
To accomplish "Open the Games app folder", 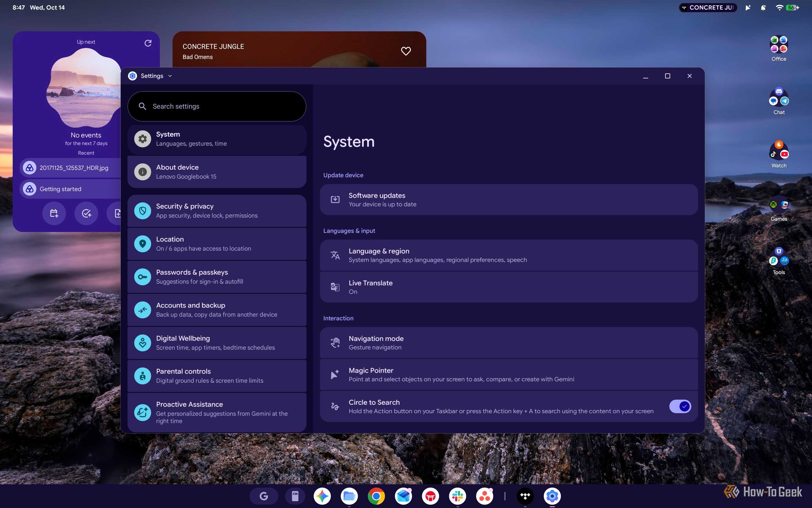I will tap(779, 209).
